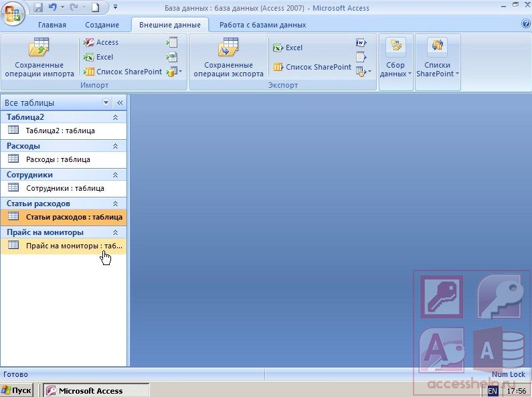This screenshot has height=397, width=532.
Task: Open more export options dropdown
Action: 363,72
